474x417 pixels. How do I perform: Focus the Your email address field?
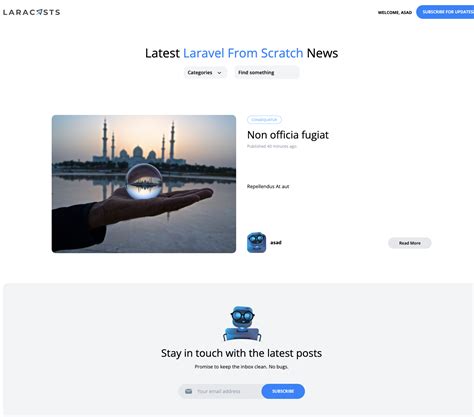[x=220, y=391]
